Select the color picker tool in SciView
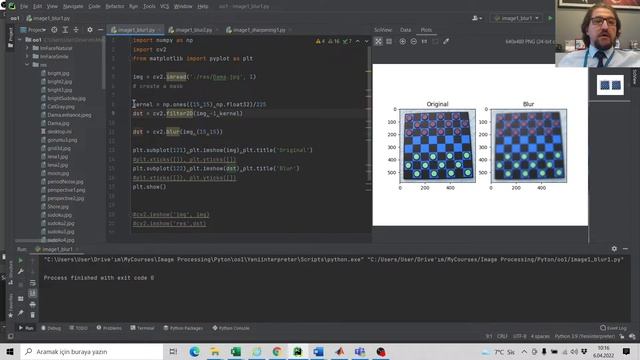 tap(446, 41)
